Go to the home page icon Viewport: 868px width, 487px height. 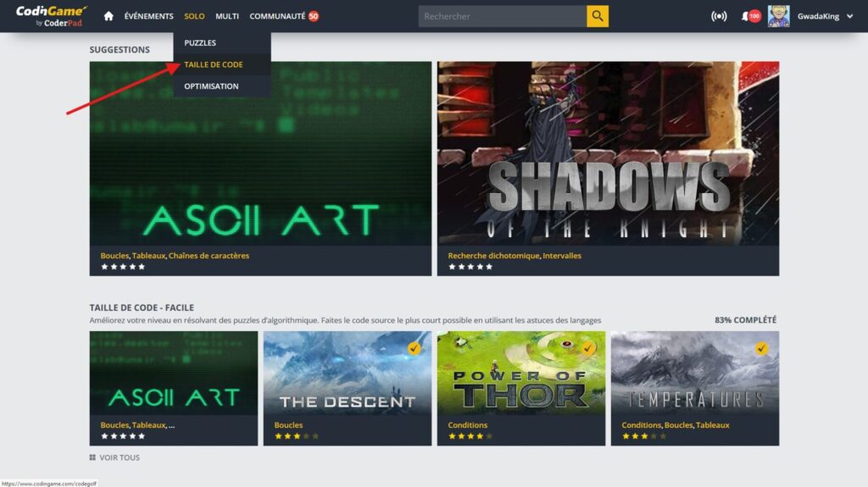point(108,16)
